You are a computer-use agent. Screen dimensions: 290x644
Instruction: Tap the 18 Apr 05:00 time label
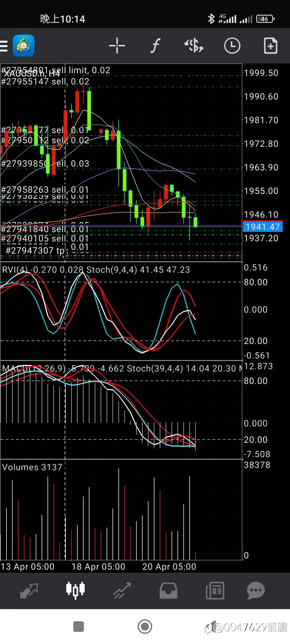(98, 566)
